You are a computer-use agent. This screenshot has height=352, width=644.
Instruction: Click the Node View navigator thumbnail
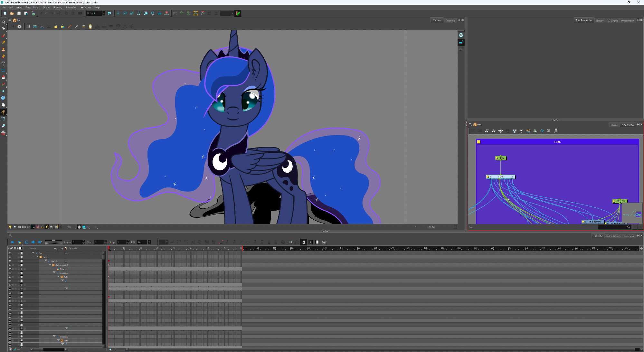pyautogui.click(x=632, y=214)
